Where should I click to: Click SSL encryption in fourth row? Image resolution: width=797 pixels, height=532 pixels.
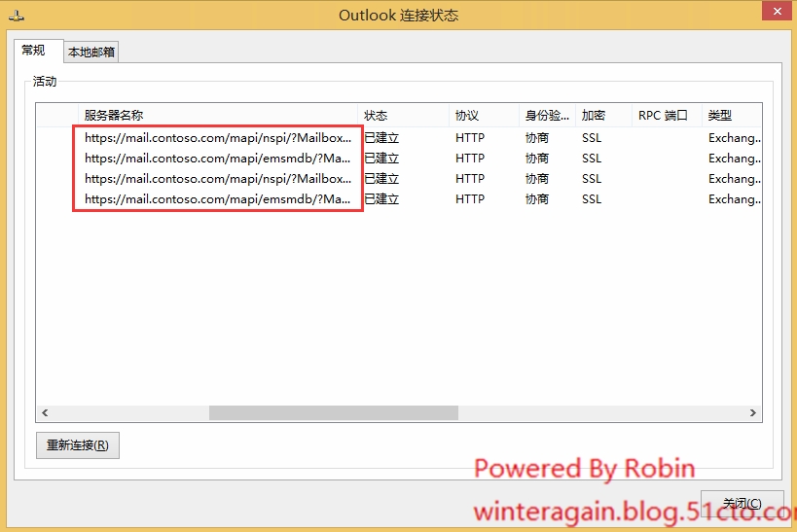pos(592,198)
